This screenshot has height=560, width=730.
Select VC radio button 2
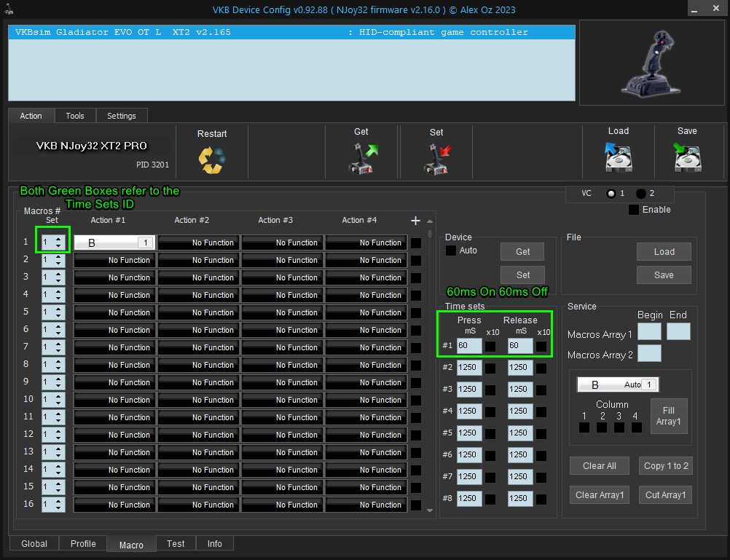pyautogui.click(x=641, y=194)
